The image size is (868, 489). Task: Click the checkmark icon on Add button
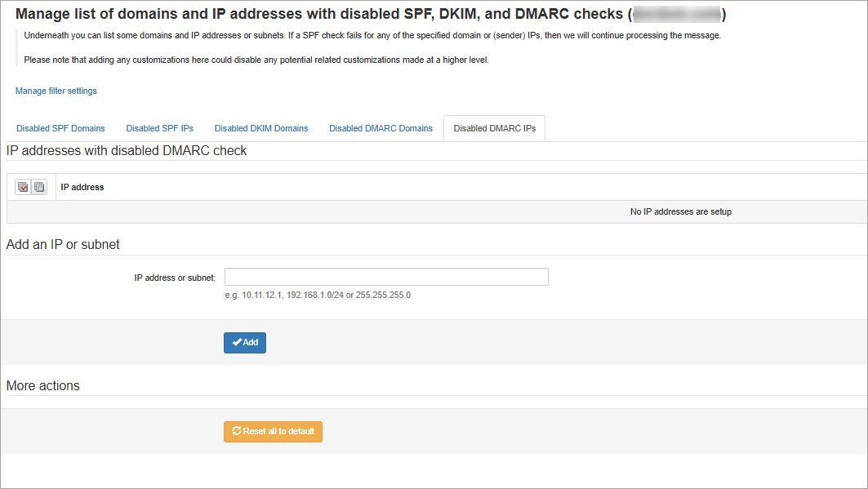237,343
